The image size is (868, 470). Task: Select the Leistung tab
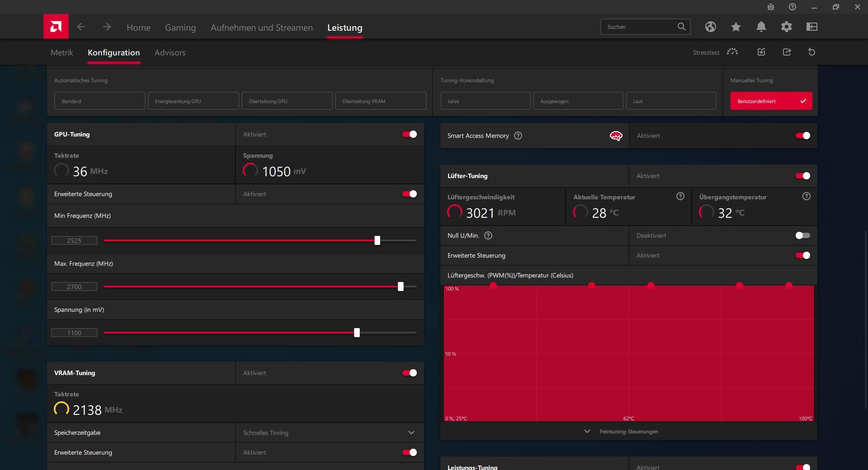345,28
